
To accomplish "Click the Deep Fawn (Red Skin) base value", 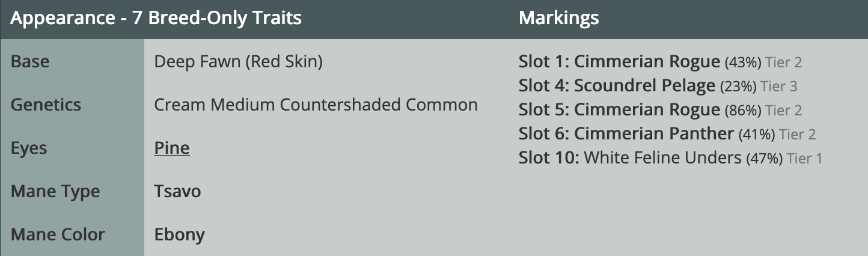I will pyautogui.click(x=239, y=61).
